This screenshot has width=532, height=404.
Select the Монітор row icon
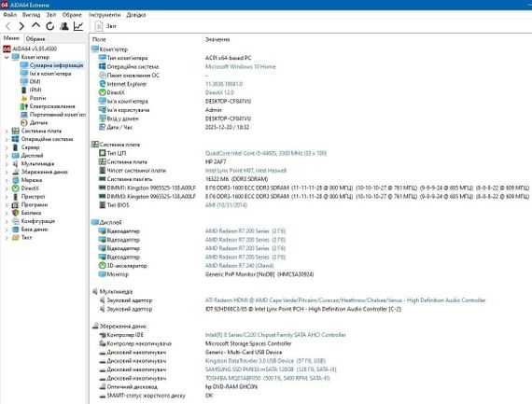pyautogui.click(x=102, y=274)
